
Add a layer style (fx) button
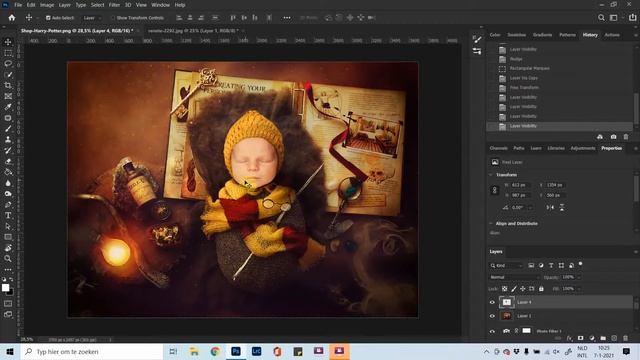[x=569, y=338]
